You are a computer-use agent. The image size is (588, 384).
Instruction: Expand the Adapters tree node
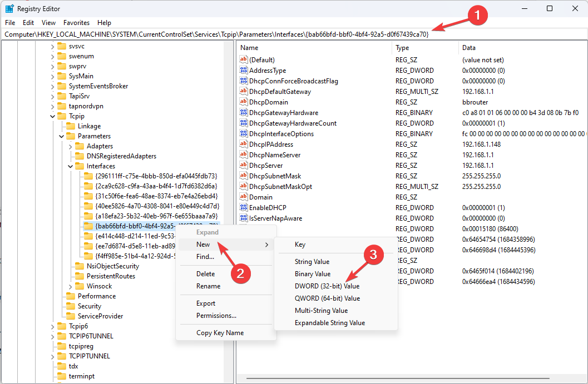pos(71,146)
